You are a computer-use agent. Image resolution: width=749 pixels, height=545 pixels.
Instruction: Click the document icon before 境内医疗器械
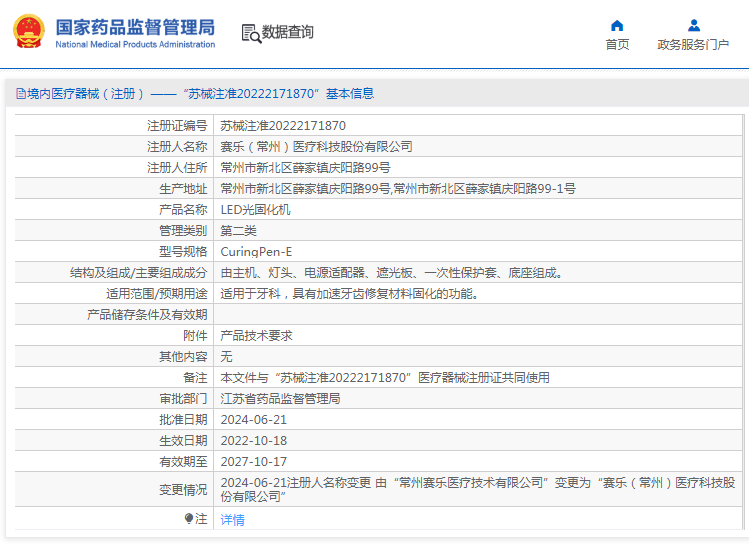coord(21,94)
